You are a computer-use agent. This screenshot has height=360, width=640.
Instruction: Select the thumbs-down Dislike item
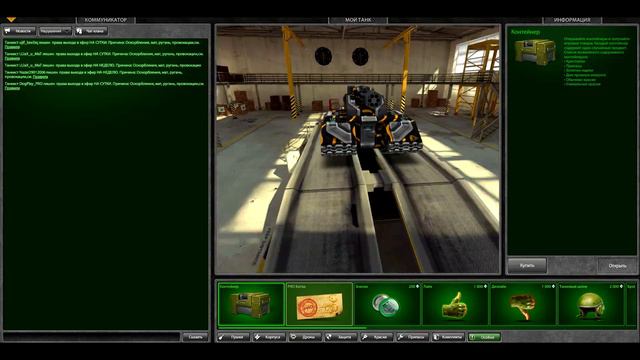pos(522,304)
